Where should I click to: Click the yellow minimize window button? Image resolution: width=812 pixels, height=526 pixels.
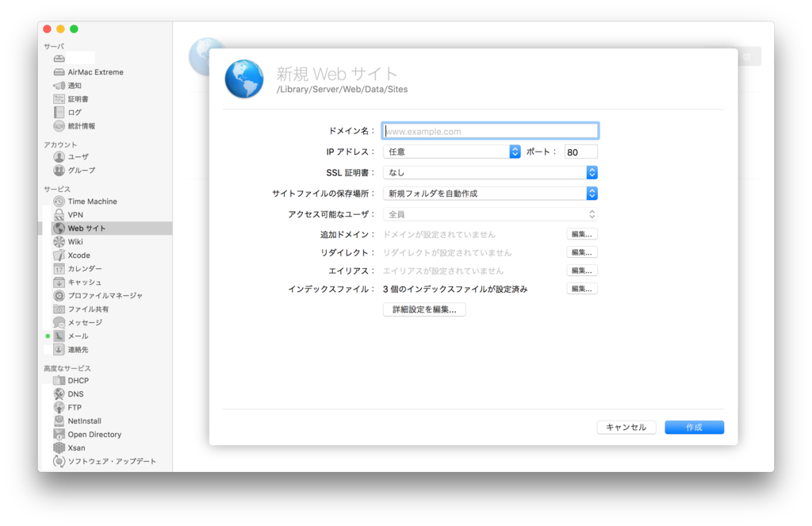click(x=60, y=29)
